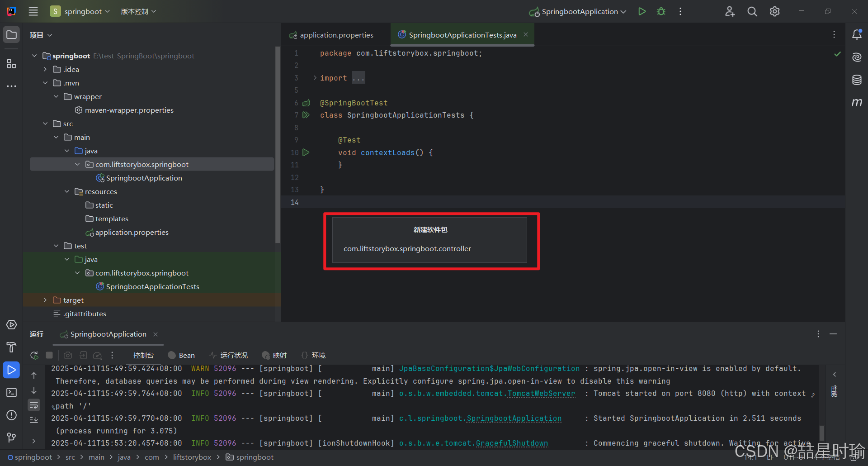The width and height of the screenshot is (868, 466).
Task: Switch to Bean tab
Action: click(x=181, y=355)
